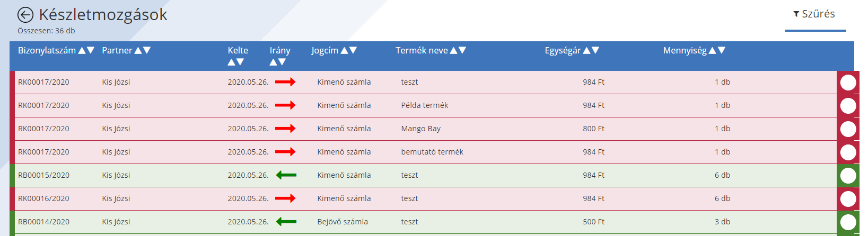Viewport: 868px width, 236px height.
Task: Select the round circle on the Példa termék row
Action: pyautogui.click(x=848, y=106)
